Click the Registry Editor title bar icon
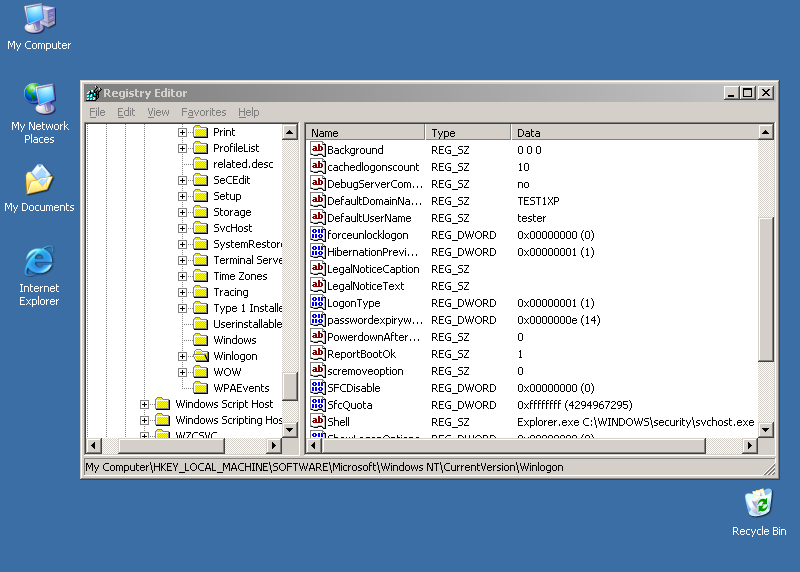The image size is (800, 572). tap(93, 93)
